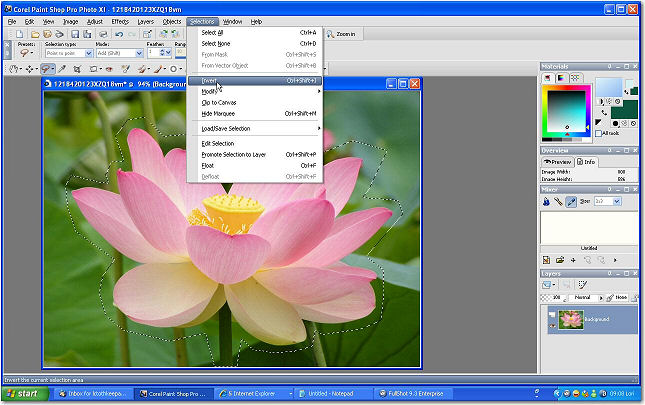The width and height of the screenshot is (645, 405).
Task: Open the Feather slider dropdown arrow
Action: tap(168, 53)
